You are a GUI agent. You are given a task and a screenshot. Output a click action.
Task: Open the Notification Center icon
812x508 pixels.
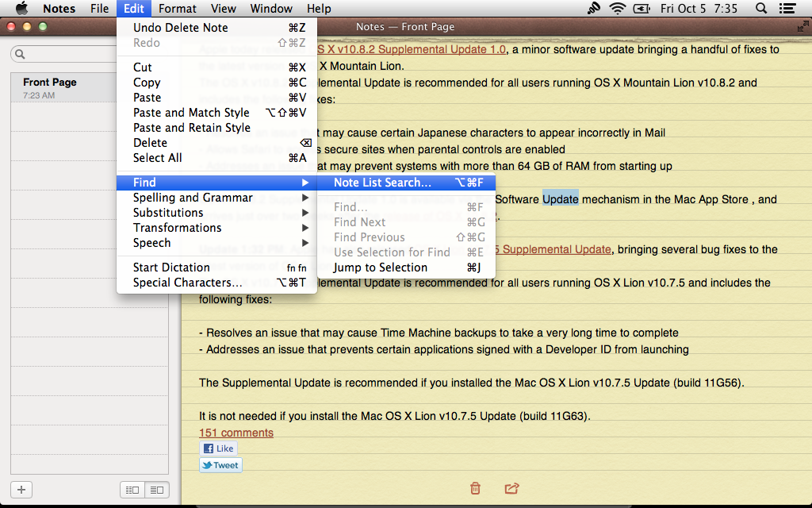coord(787,8)
